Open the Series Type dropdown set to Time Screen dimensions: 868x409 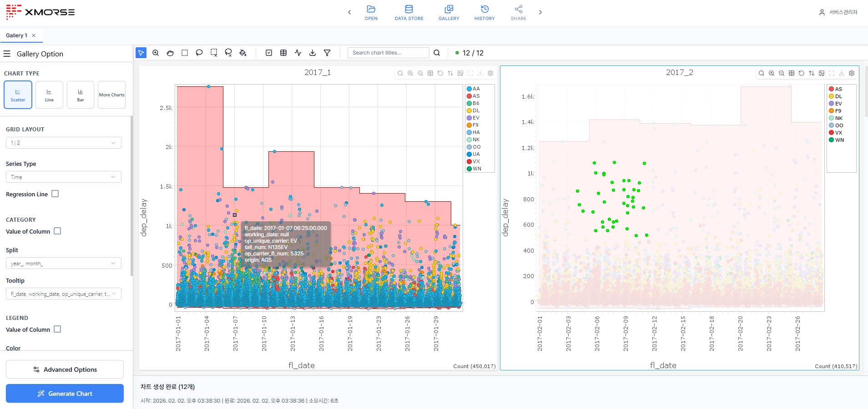(x=64, y=177)
